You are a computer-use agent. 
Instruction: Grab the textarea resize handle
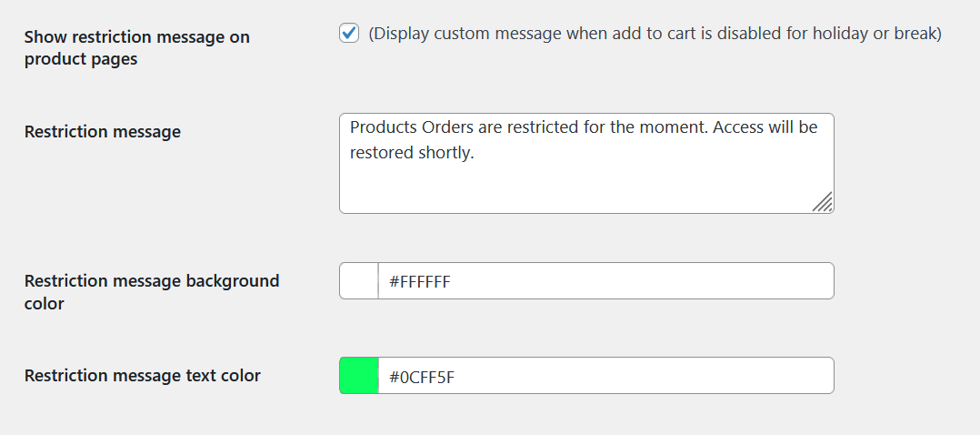coord(823,202)
